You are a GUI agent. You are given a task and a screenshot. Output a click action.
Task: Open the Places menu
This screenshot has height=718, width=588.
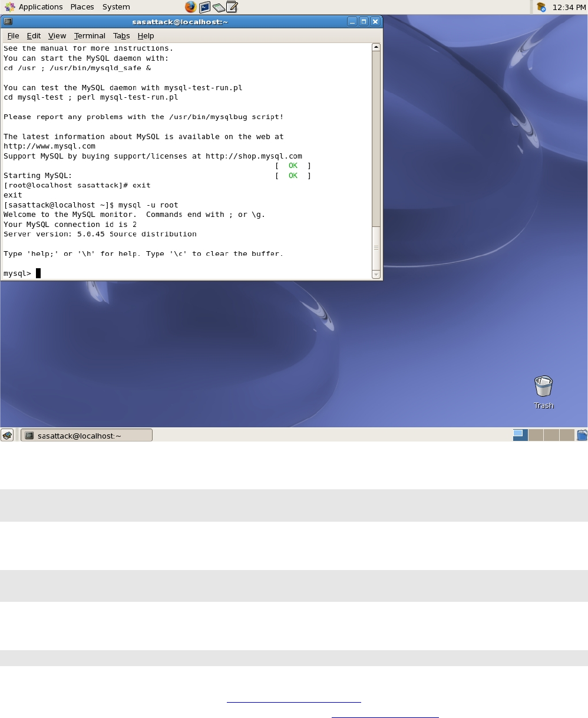82,7
